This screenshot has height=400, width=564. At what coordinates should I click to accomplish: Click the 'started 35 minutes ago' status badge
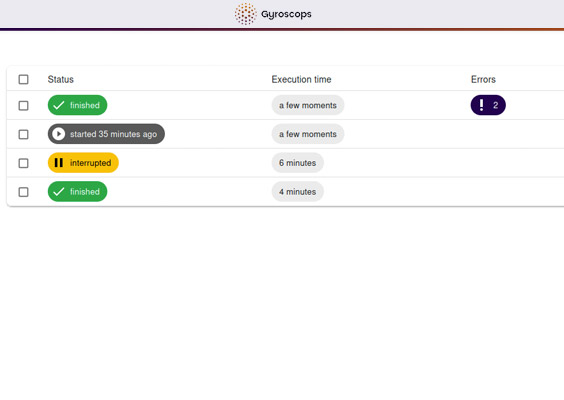click(106, 134)
